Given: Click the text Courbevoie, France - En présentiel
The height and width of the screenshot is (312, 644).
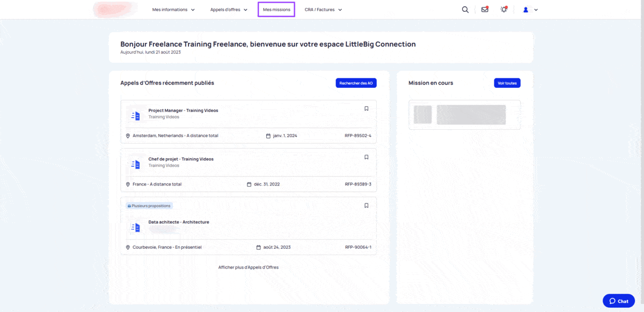Looking at the screenshot, I should click(167, 247).
